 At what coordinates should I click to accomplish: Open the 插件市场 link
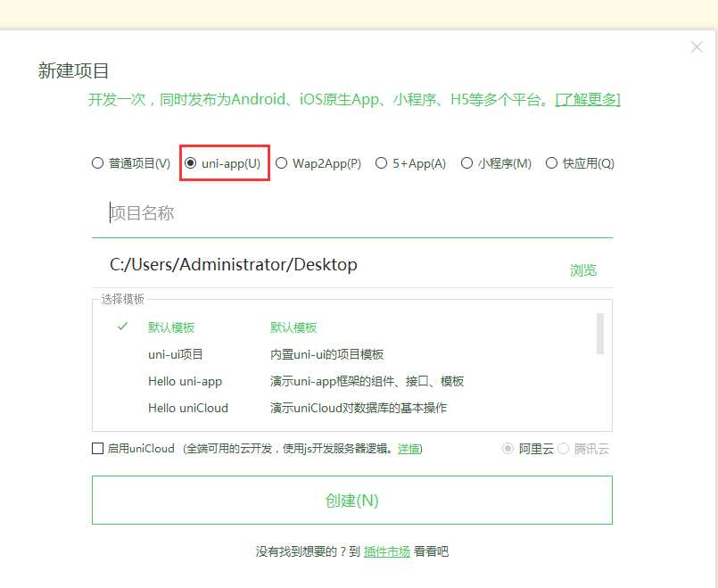[387, 551]
